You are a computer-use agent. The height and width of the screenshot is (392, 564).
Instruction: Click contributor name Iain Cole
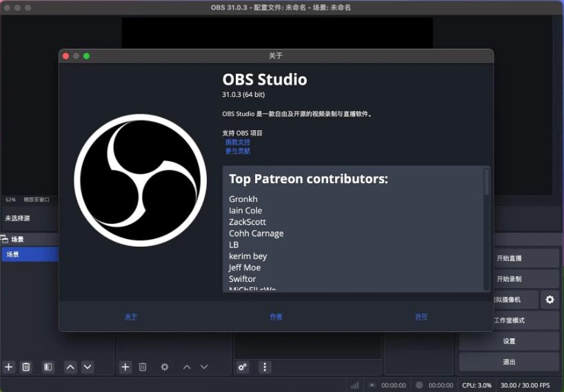(245, 211)
